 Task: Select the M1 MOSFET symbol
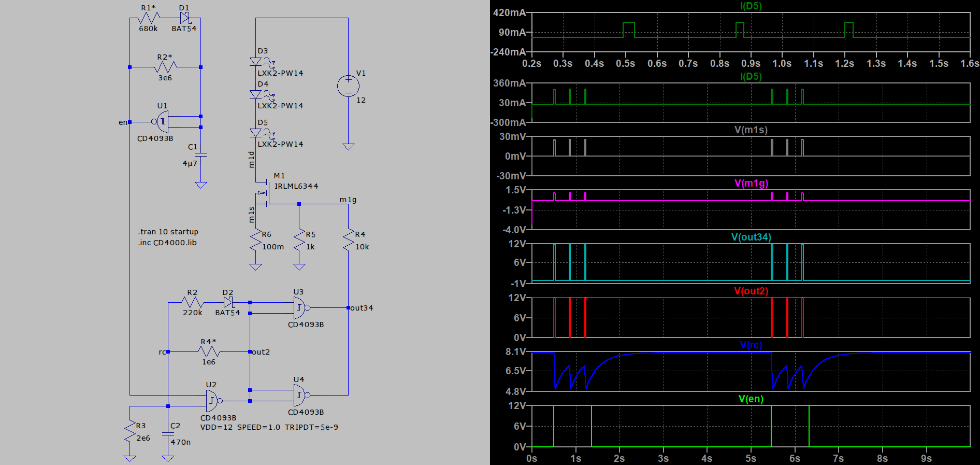point(262,193)
